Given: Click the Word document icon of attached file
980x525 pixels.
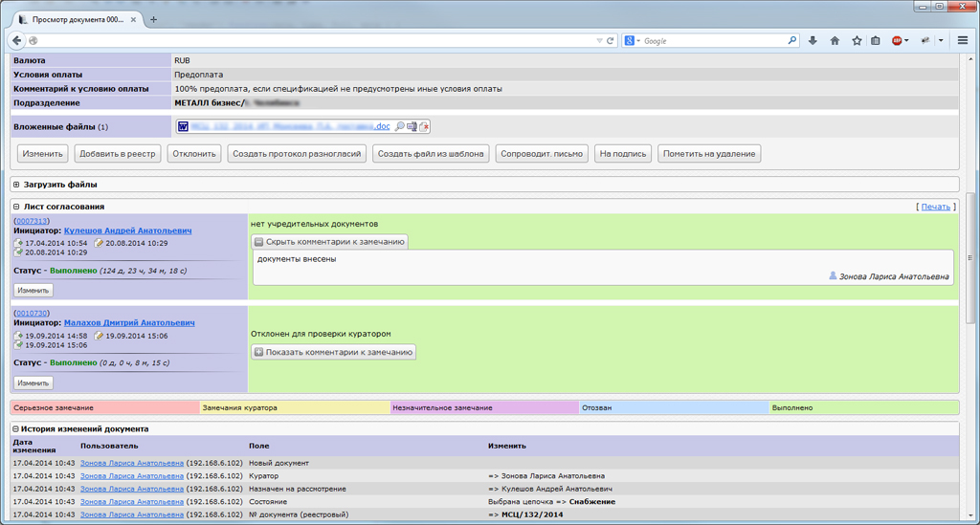Looking at the screenshot, I should (183, 126).
